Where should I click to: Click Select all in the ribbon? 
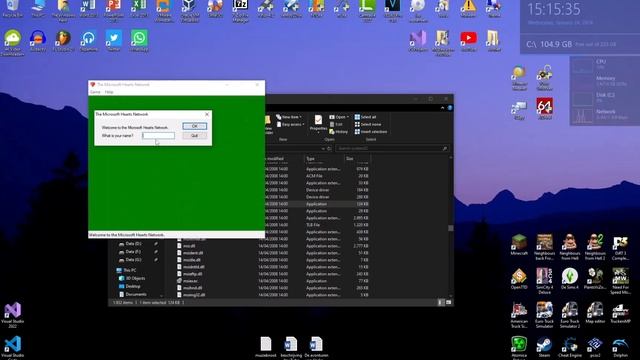(365, 117)
